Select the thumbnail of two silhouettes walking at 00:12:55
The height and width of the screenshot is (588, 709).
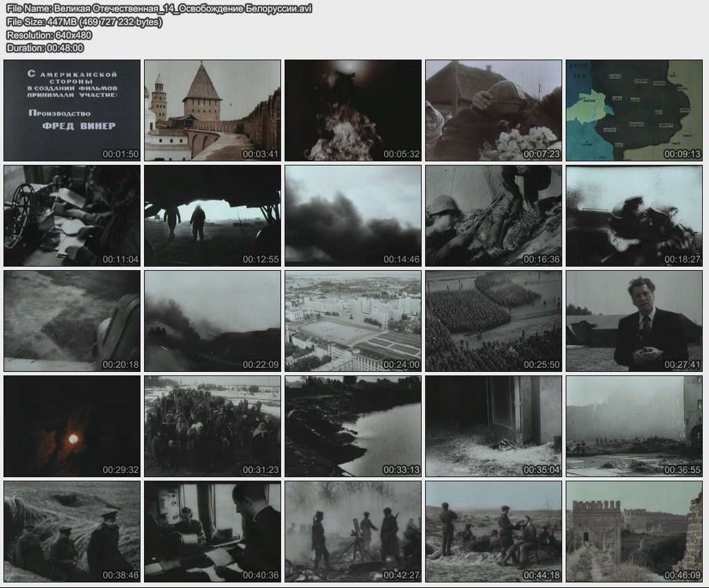tap(213, 215)
